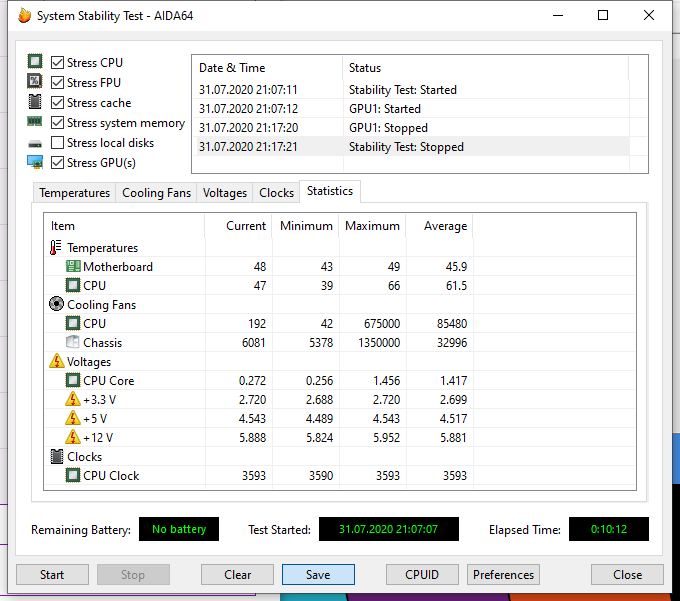Click the Stress cache chip icon
The height and width of the screenshot is (601, 680).
[35, 101]
